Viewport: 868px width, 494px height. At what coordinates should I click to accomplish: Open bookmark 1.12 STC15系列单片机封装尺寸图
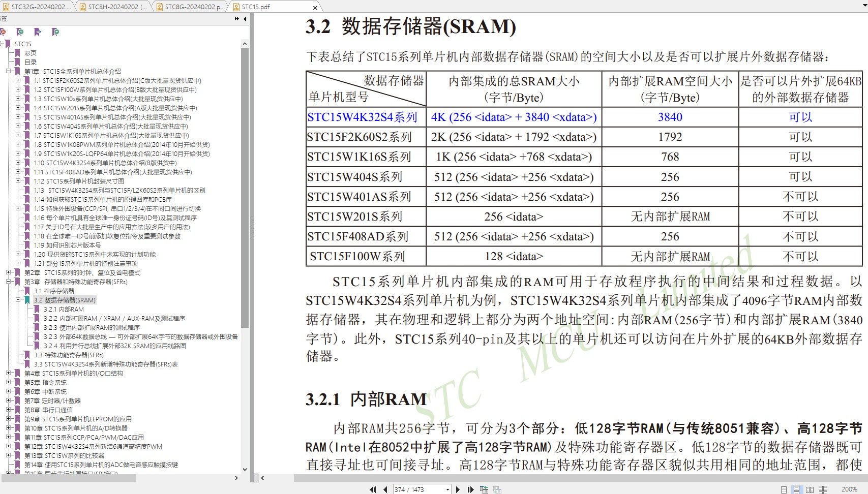pos(79,181)
